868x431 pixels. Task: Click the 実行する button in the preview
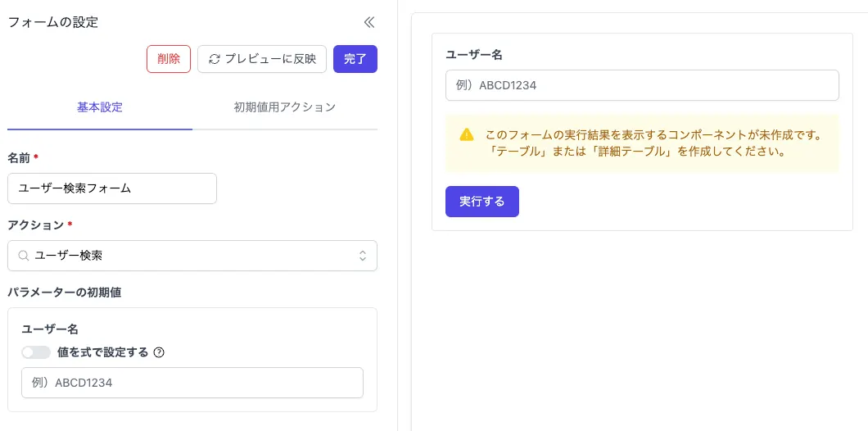point(482,202)
